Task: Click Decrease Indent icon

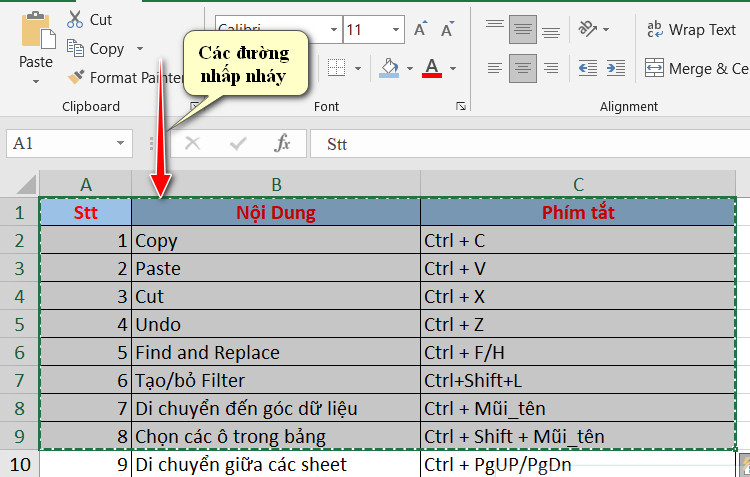Action: point(587,68)
